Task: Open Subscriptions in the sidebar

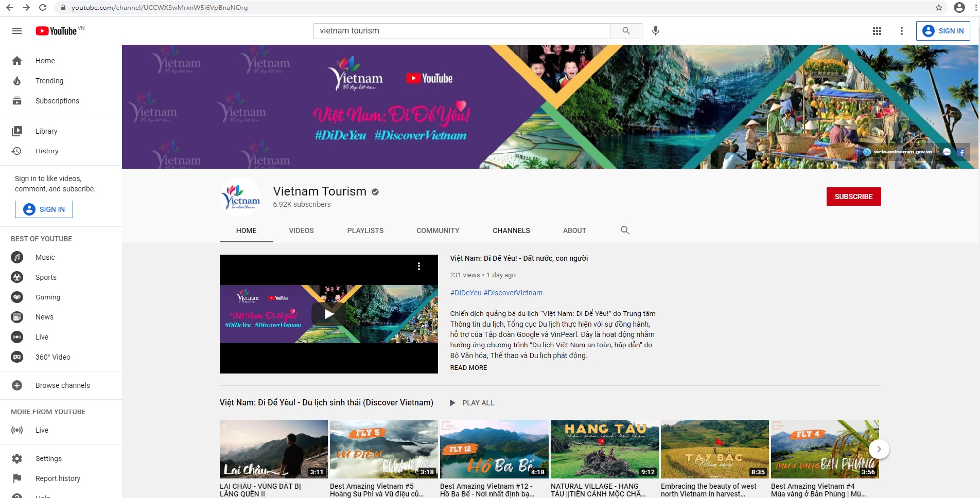Action: tap(61, 101)
